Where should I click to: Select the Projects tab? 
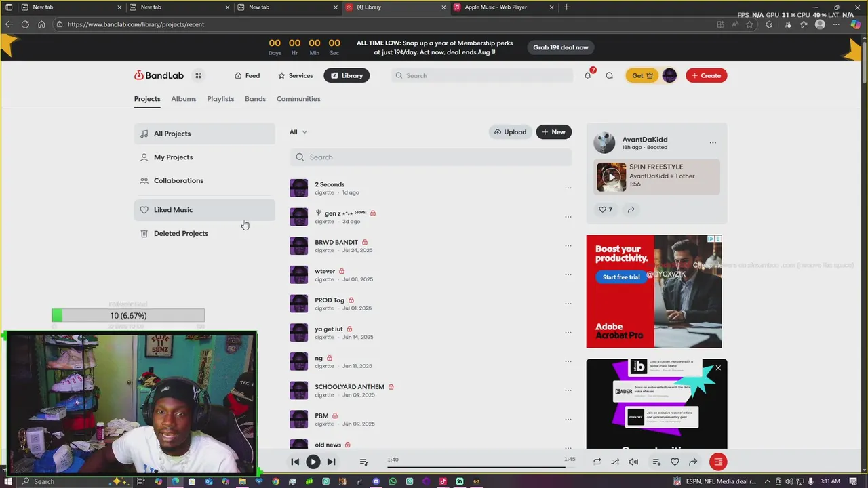[147, 99]
